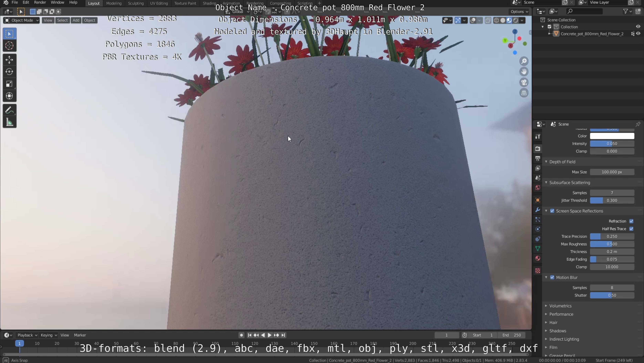
Task: Open the Scene properties tab
Action: click(x=538, y=178)
